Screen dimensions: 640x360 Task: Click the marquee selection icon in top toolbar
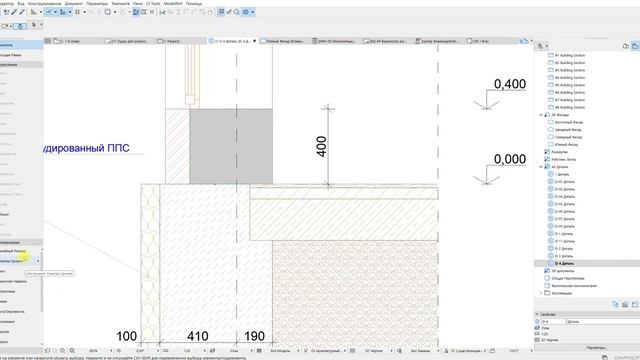[x=108, y=12]
